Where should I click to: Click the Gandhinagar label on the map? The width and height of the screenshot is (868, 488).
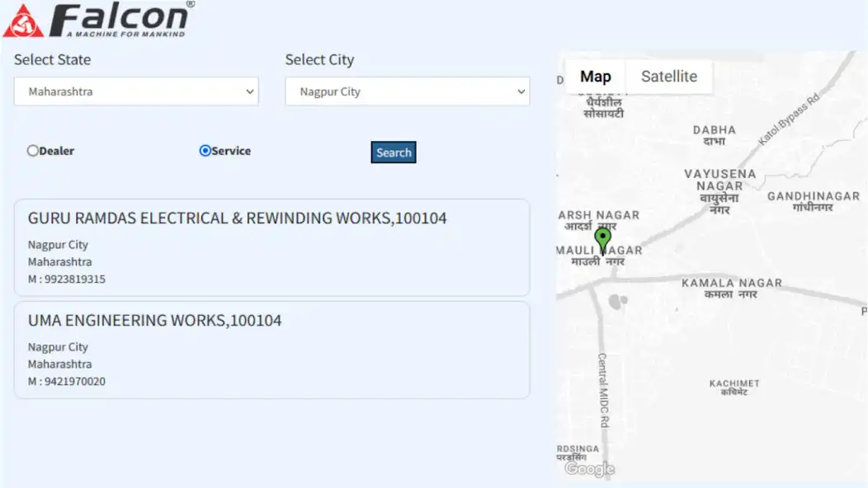tap(813, 200)
